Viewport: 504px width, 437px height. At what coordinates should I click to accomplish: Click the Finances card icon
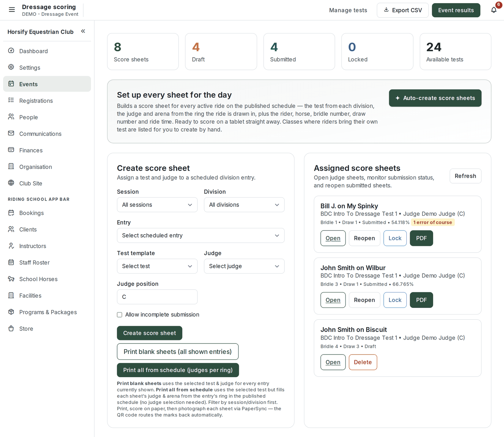[x=11, y=150]
